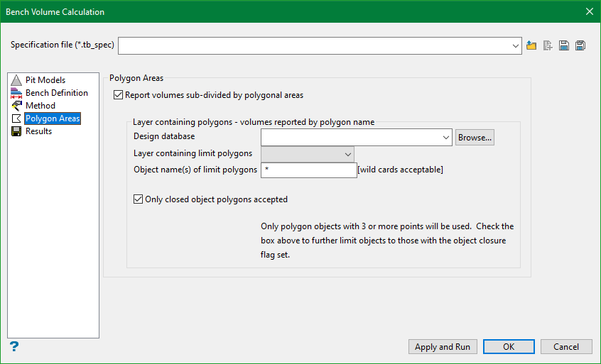This screenshot has width=601, height=364.
Task: Uncheck Report volumes sub-divided by polygonal areas
Action: pos(118,95)
